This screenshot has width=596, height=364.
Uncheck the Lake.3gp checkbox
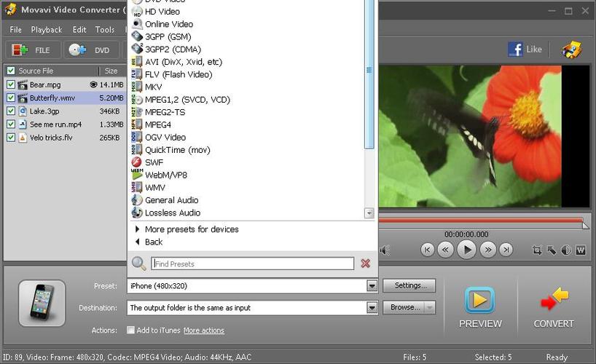click(x=11, y=111)
